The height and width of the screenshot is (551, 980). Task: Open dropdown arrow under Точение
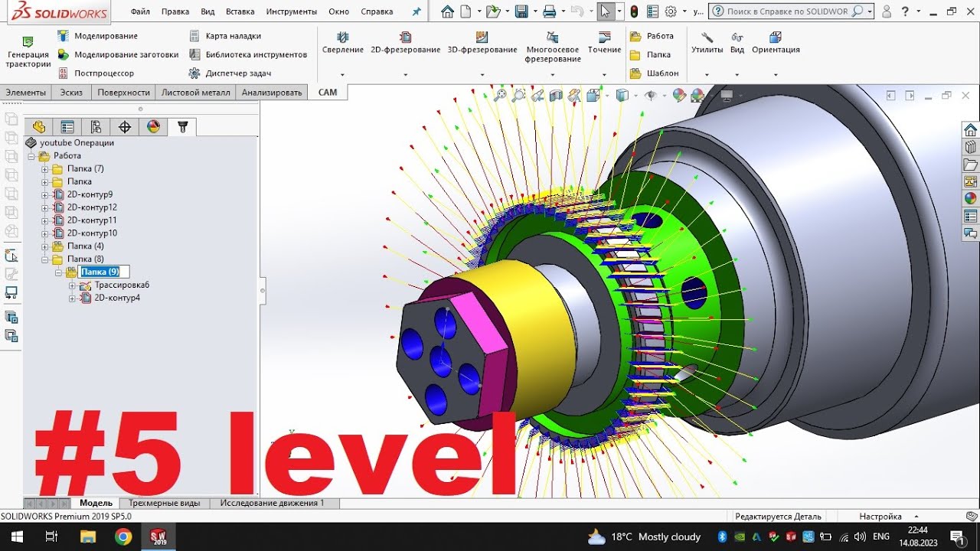[x=604, y=75]
